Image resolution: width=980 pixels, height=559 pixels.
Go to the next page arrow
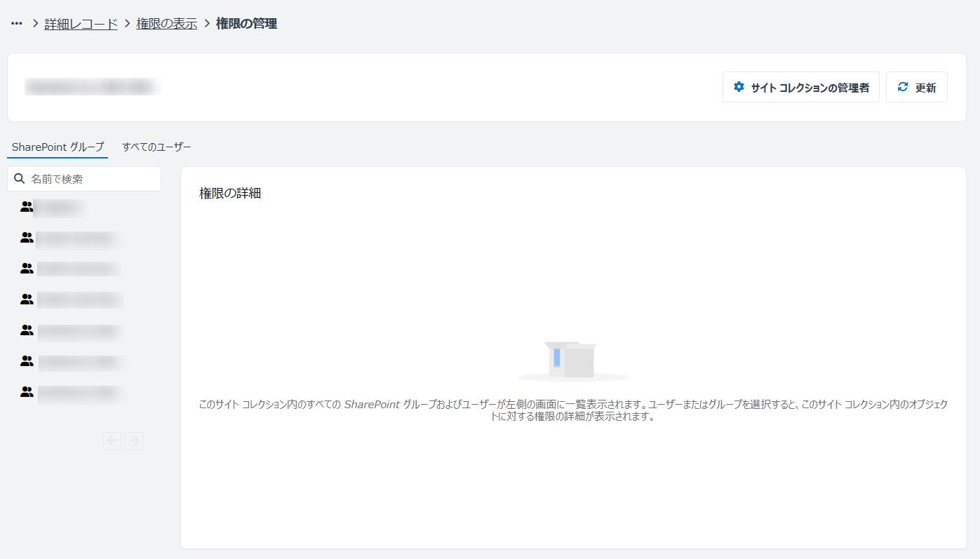pos(134,441)
